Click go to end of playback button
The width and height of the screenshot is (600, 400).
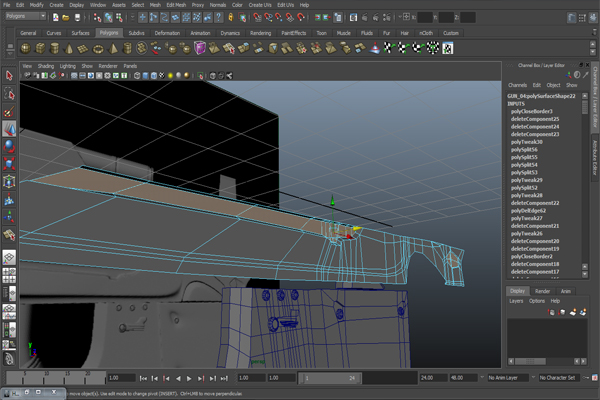224,378
